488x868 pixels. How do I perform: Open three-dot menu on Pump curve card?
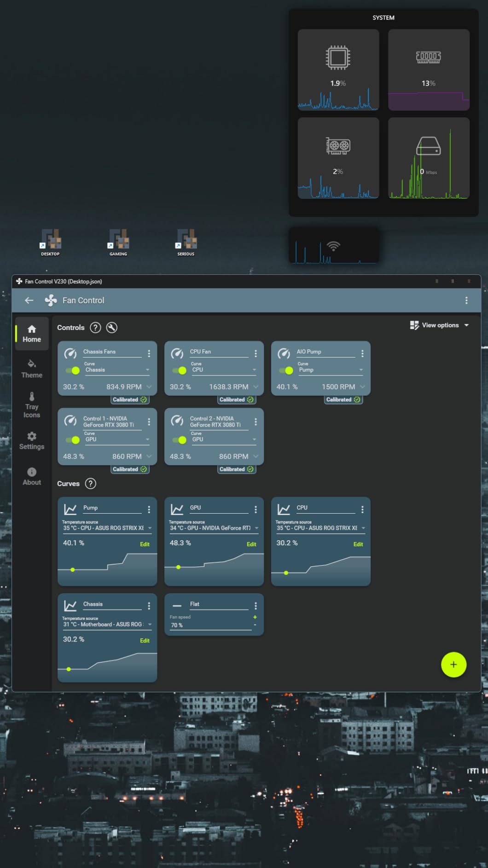click(149, 509)
